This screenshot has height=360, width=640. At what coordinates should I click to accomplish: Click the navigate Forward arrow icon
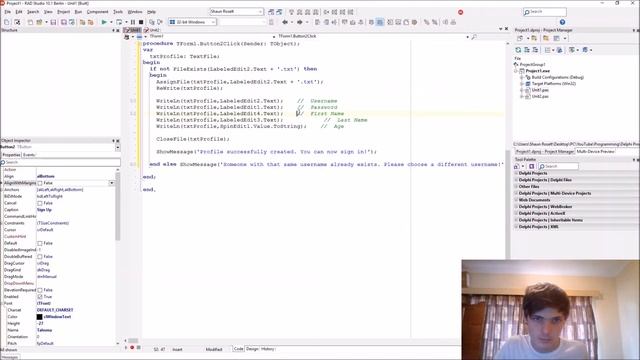pos(300,22)
